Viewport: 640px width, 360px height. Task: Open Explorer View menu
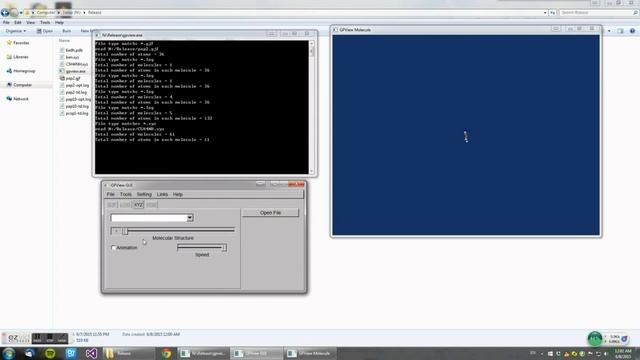[x=31, y=22]
